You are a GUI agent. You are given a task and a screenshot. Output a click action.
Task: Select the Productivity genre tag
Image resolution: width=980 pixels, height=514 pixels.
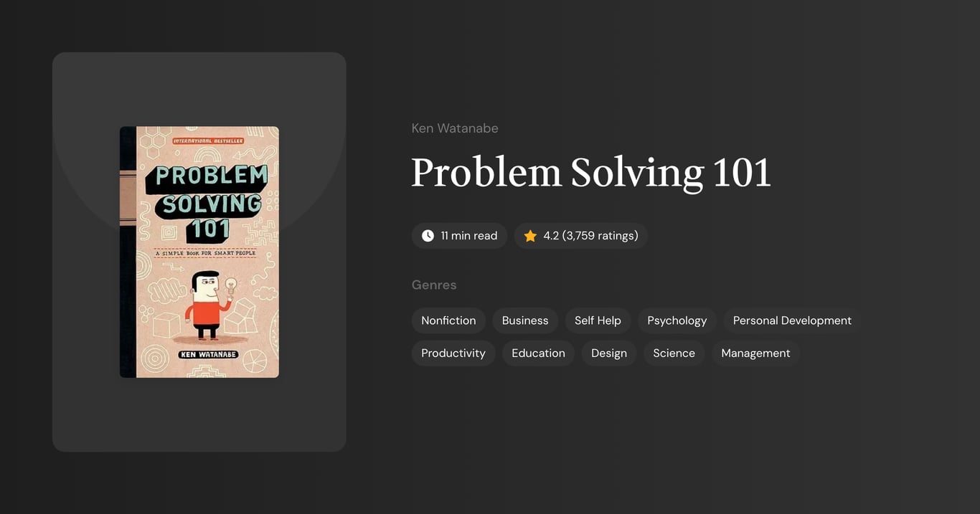[453, 353]
